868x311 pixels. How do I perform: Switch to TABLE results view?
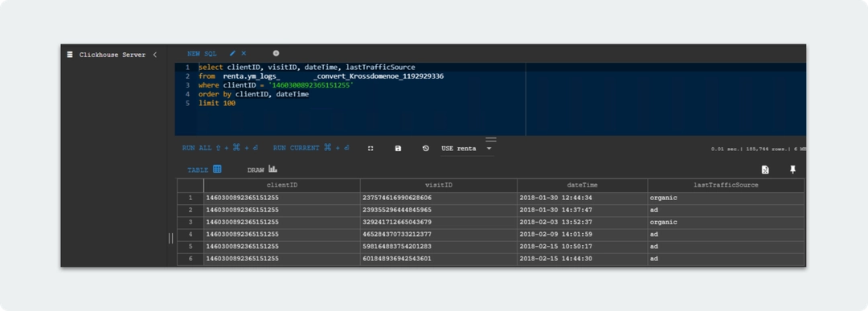click(204, 170)
